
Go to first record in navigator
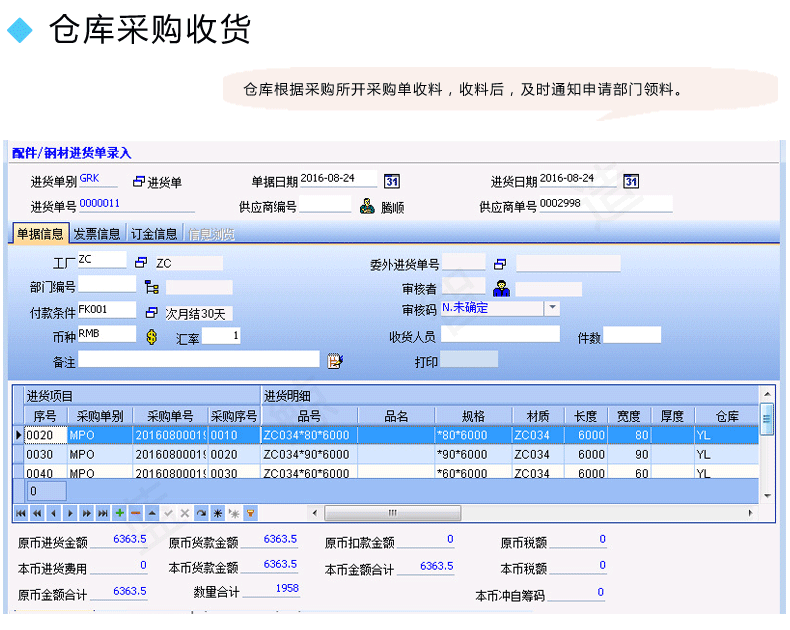click(21, 514)
